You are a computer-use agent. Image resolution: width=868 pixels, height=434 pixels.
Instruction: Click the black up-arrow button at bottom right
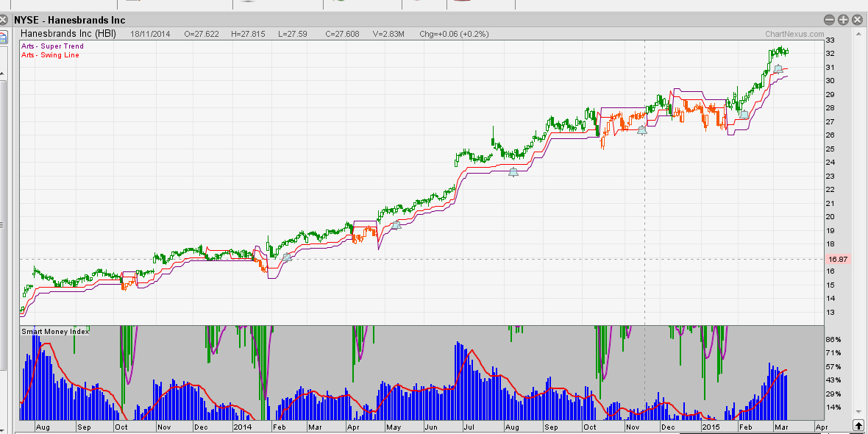tap(858, 426)
